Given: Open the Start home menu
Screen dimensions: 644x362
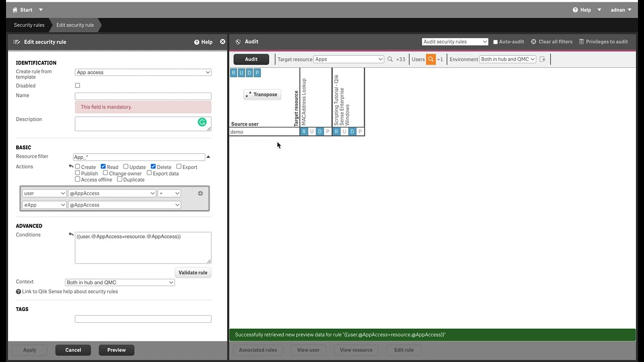Looking at the screenshot, I should (x=28, y=10).
